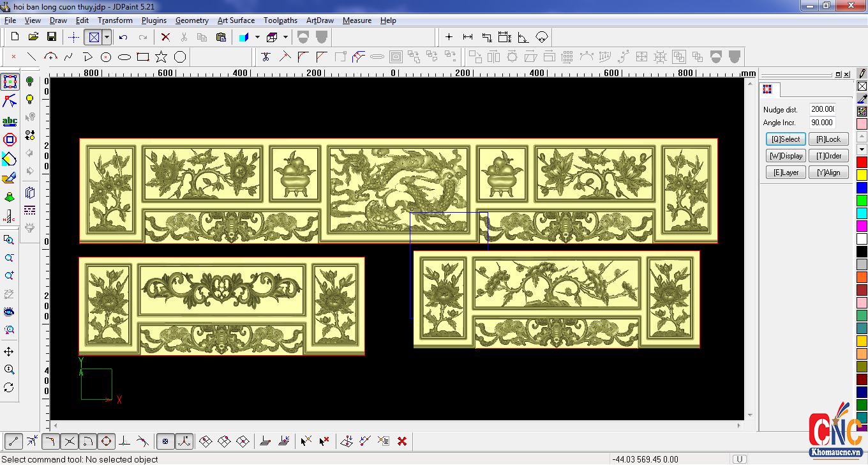The height and width of the screenshot is (465, 868).
Task: Select the pan move tool
Action: (x=9, y=352)
